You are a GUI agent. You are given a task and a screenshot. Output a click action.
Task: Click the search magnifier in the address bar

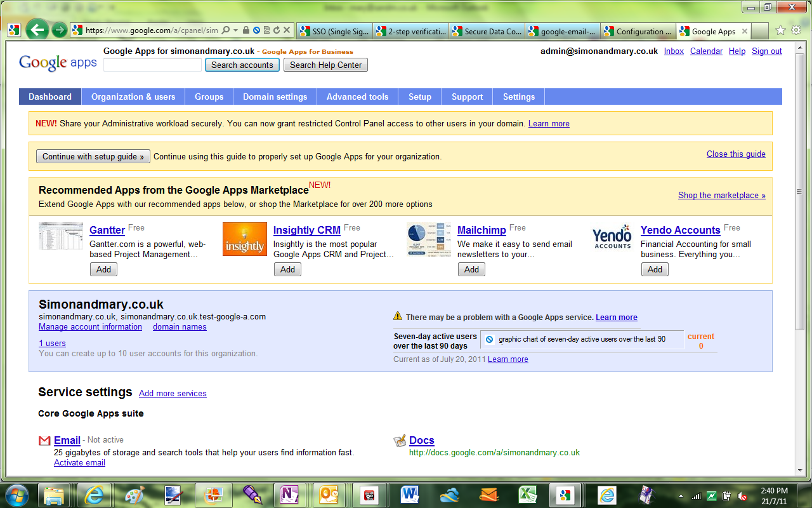(226, 30)
